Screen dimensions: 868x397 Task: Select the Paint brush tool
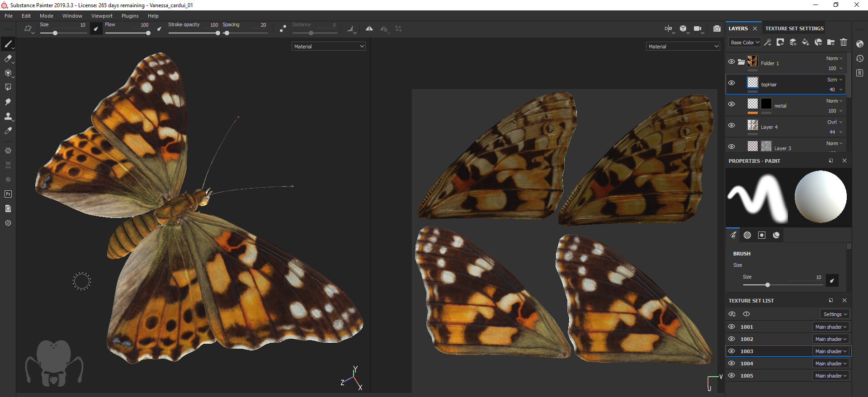point(8,44)
